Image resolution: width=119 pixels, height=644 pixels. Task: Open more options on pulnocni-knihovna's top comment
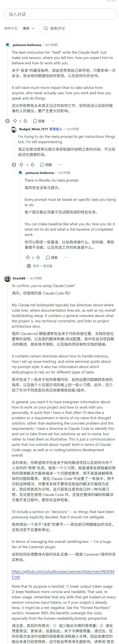53,121
